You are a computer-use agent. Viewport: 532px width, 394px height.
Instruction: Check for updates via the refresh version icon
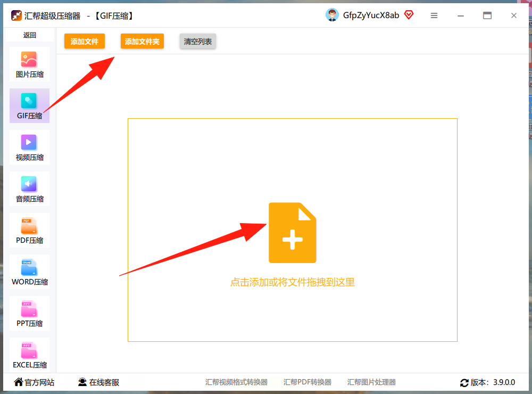pyautogui.click(x=464, y=383)
